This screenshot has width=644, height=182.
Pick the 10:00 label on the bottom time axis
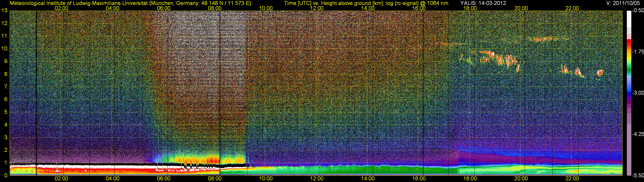(x=266, y=179)
